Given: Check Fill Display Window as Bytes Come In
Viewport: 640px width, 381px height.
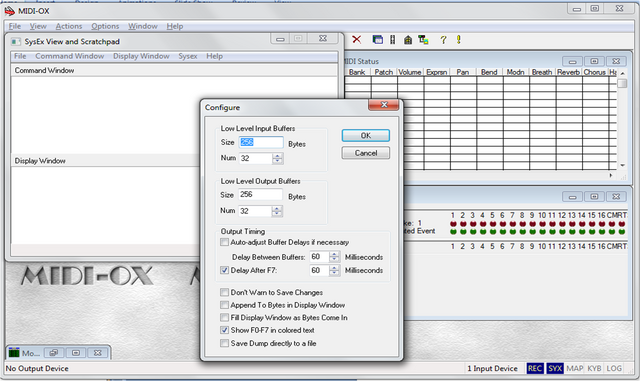Looking at the screenshot, I should coord(224,317).
